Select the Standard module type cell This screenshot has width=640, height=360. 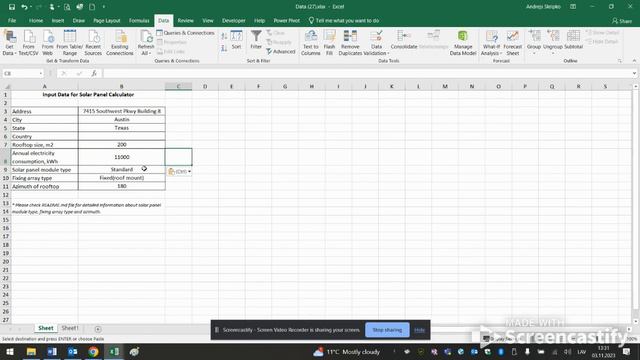pyautogui.click(x=122, y=169)
